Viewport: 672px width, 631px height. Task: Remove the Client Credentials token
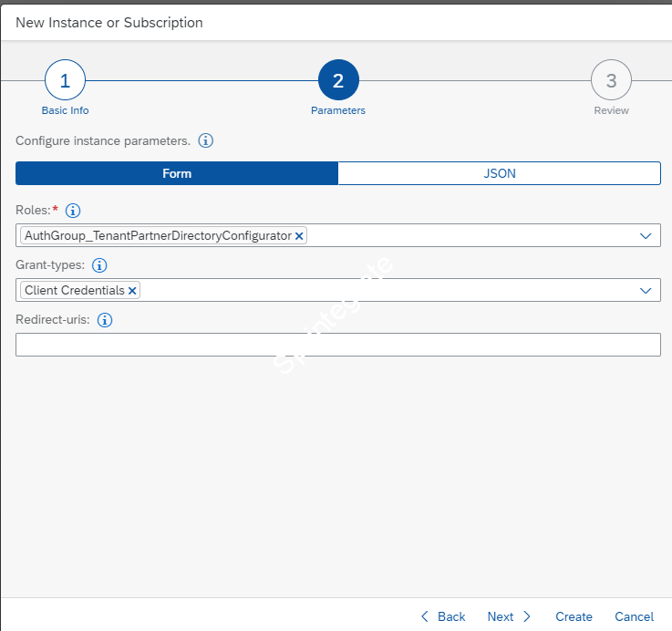132,291
